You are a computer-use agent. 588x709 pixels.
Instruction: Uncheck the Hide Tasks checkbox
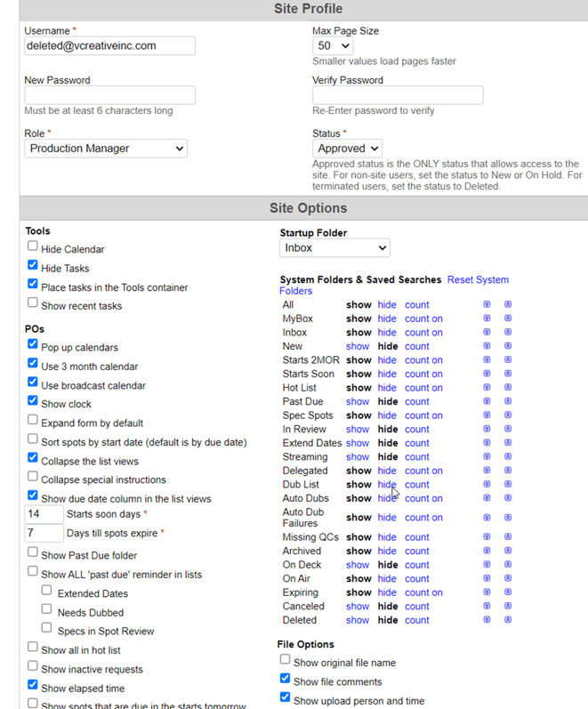33,264
